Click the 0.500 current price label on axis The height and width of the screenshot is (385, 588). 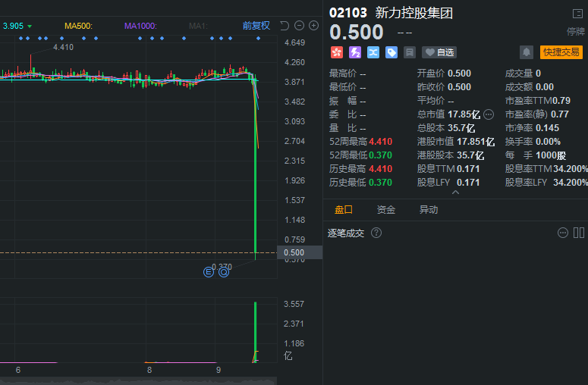(x=300, y=252)
